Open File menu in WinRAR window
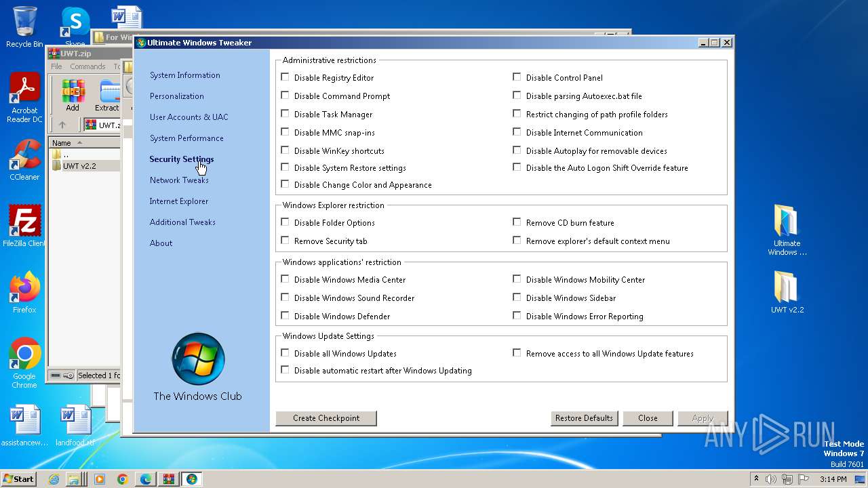The width and height of the screenshot is (868, 488). coord(56,66)
